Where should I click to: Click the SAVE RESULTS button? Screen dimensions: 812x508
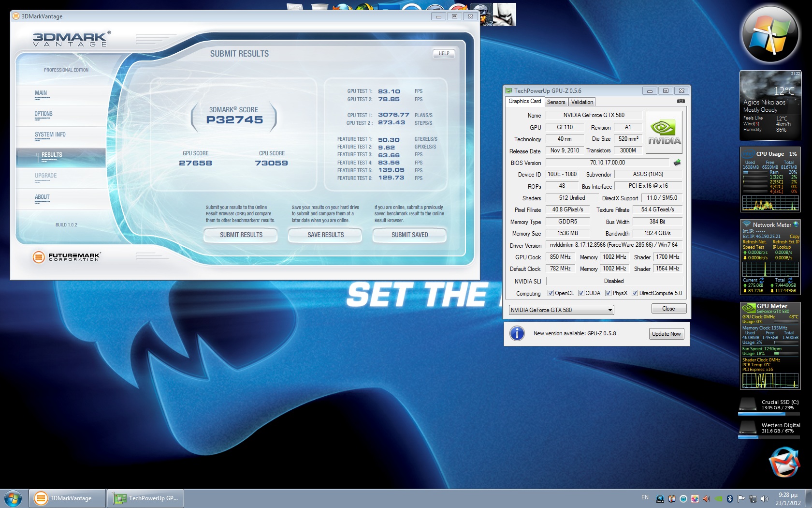click(325, 235)
